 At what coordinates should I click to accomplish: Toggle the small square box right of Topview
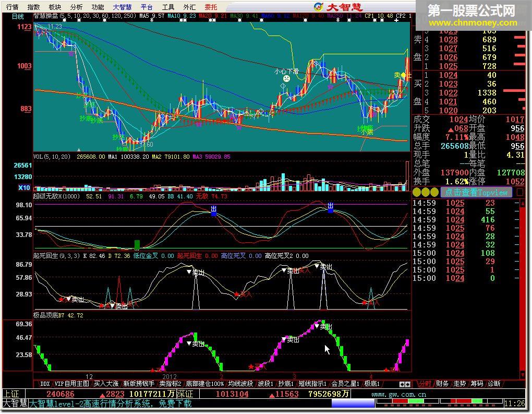point(520,192)
